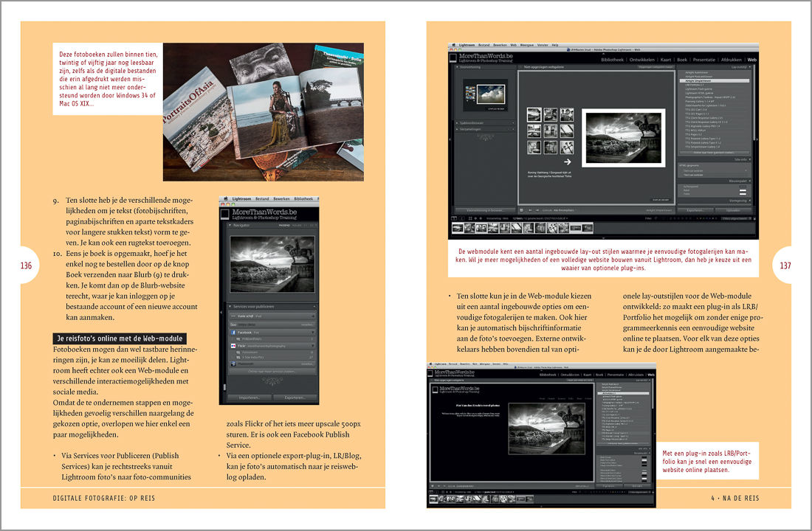The width and height of the screenshot is (812, 531).
Task: Open the Ontwikkelen module in top screenshot
Action: click(x=642, y=60)
